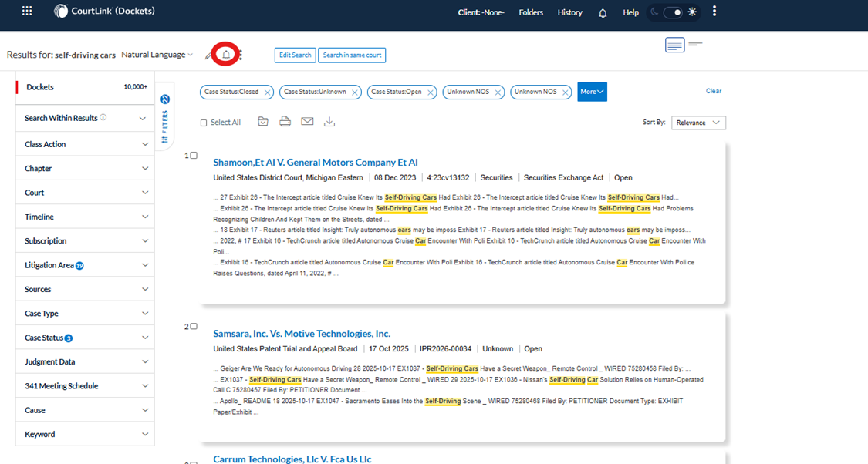Switch to the condensed list view icon

695,45
